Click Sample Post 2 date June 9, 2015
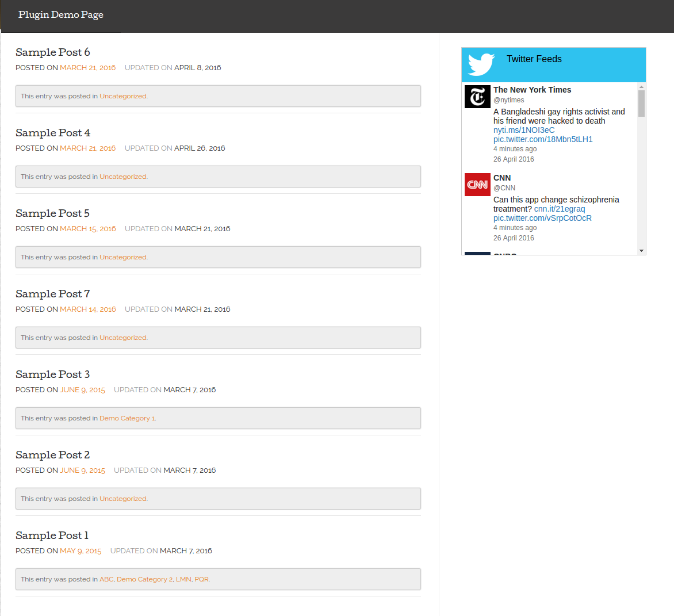This screenshot has height=616, width=674. coord(83,470)
